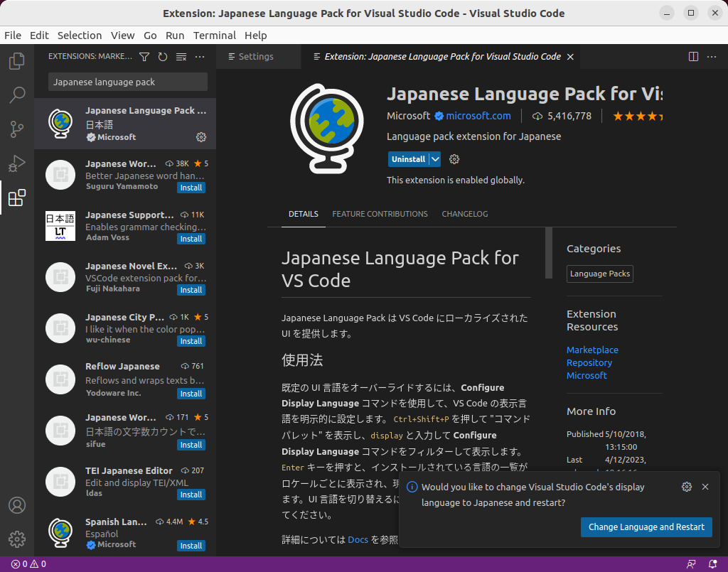Click the star rating of the extension
This screenshot has width=728, height=572.
638,116
